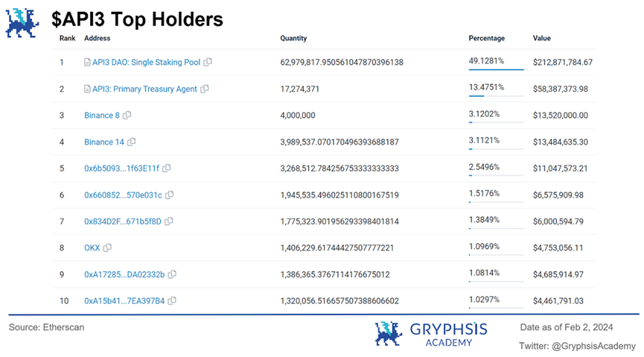The width and height of the screenshot is (644, 357).
Task: Open the OKX address link
Action: pyautogui.click(x=92, y=248)
